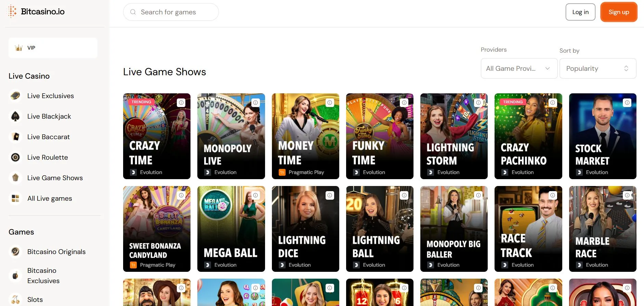
Task: Click info icon on Mega Ball tile
Action: point(255,195)
